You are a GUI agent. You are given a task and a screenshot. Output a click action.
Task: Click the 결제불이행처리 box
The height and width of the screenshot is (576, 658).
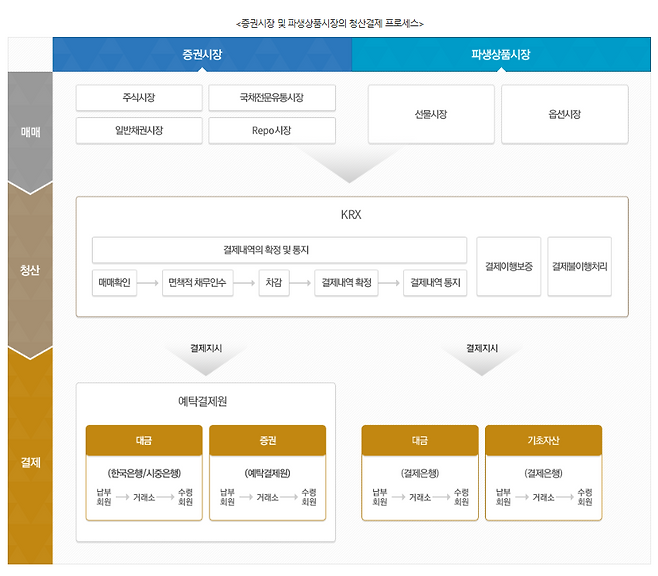pos(580,266)
